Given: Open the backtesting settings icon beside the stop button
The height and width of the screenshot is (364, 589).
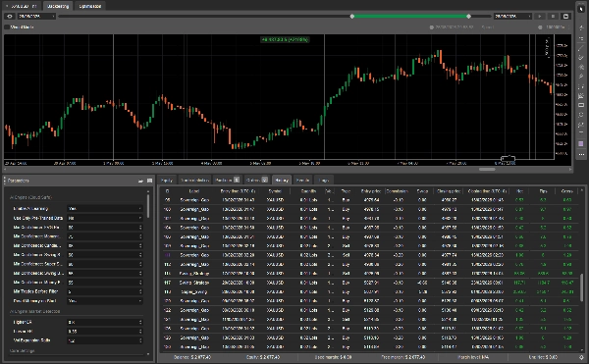Looking at the screenshot, I should pos(565,16).
